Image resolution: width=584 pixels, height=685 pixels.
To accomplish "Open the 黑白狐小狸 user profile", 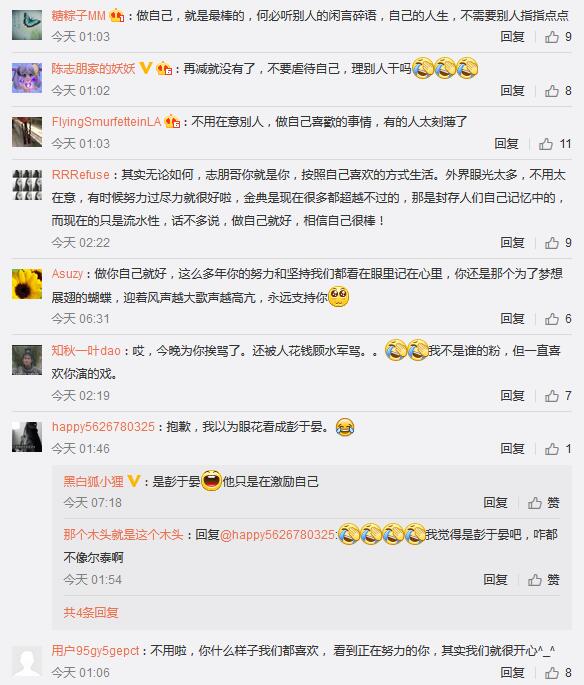I will pyautogui.click(x=93, y=481).
